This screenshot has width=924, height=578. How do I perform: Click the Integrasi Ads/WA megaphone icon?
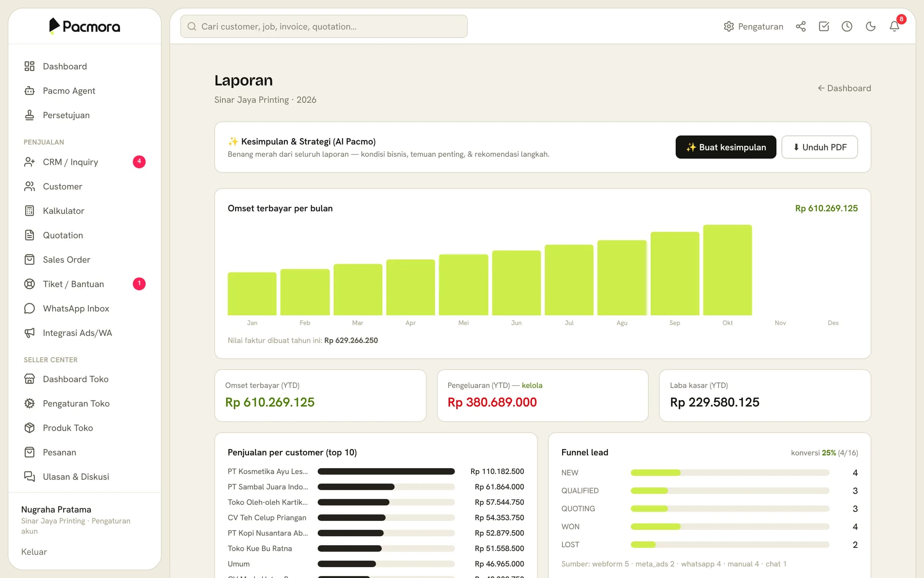click(x=30, y=333)
